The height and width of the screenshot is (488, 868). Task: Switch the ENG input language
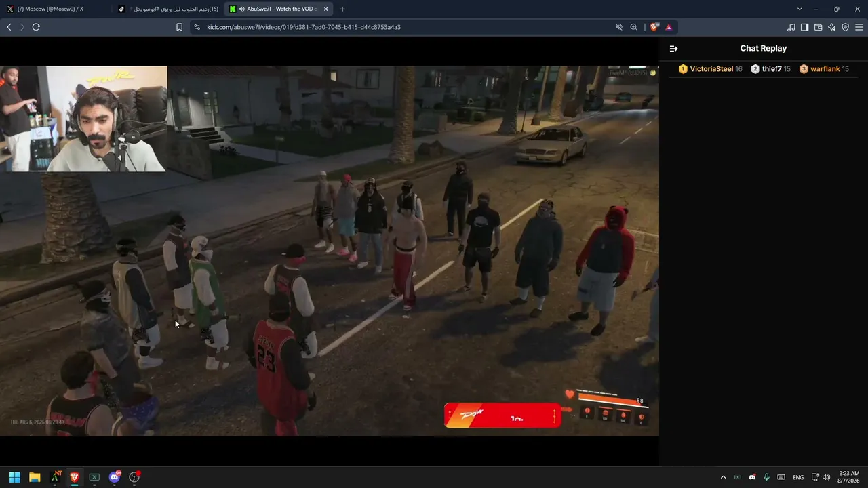[x=798, y=477]
